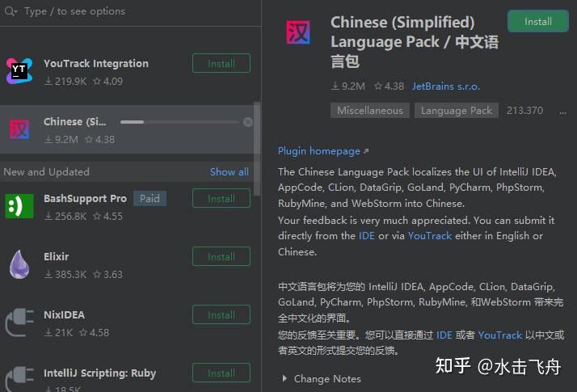Click the NixIDEA plug icon

(19, 322)
